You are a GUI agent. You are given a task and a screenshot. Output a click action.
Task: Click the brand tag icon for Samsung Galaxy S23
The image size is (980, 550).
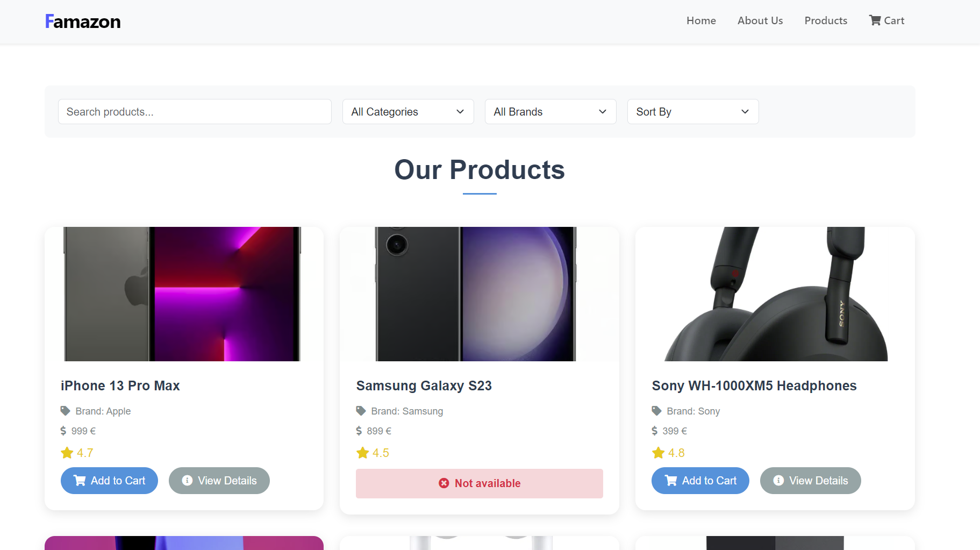(x=360, y=410)
